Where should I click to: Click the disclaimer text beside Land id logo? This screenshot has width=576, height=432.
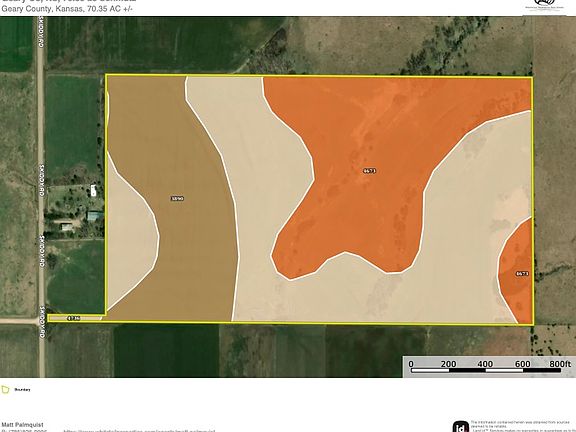click(x=522, y=426)
